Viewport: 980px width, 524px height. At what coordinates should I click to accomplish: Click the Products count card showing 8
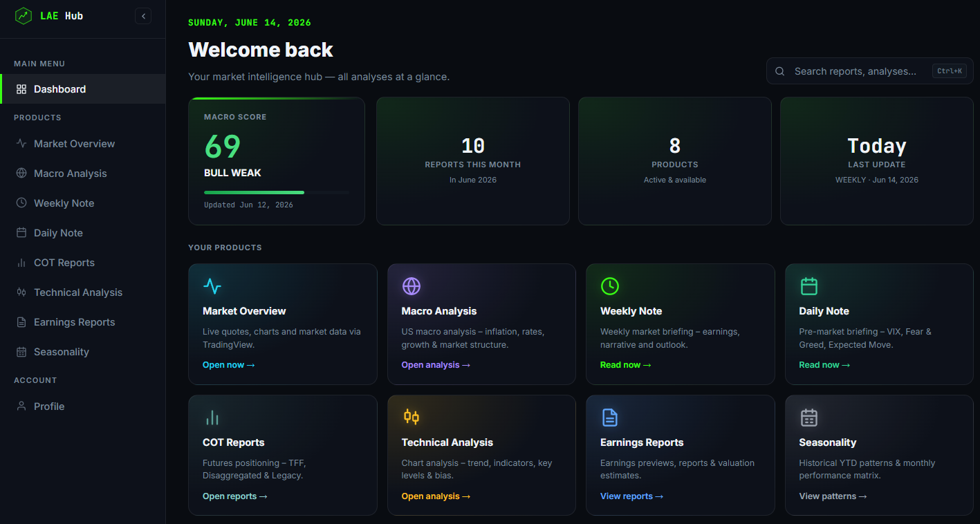(x=675, y=161)
